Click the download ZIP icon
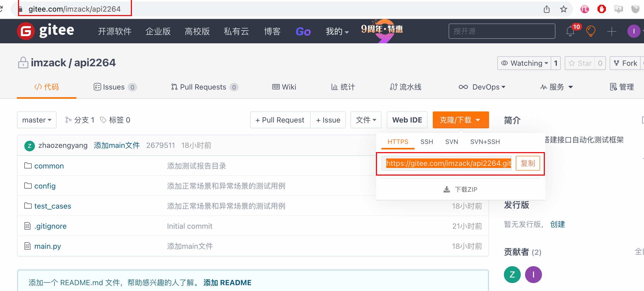 (447, 189)
